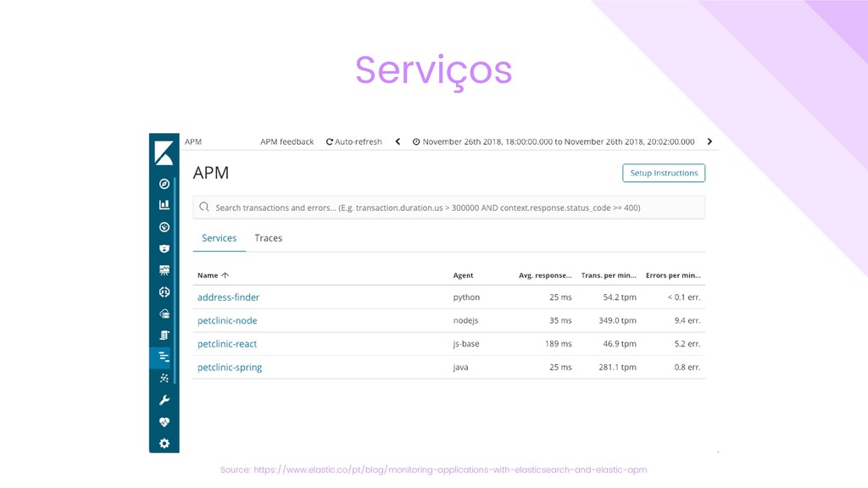
Task: Open the elastic.co source URL below the screenshot
Action: [x=450, y=469]
